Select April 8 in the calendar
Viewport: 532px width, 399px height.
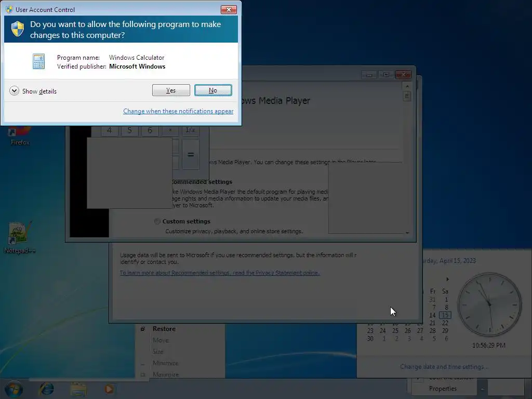pyautogui.click(x=446, y=308)
